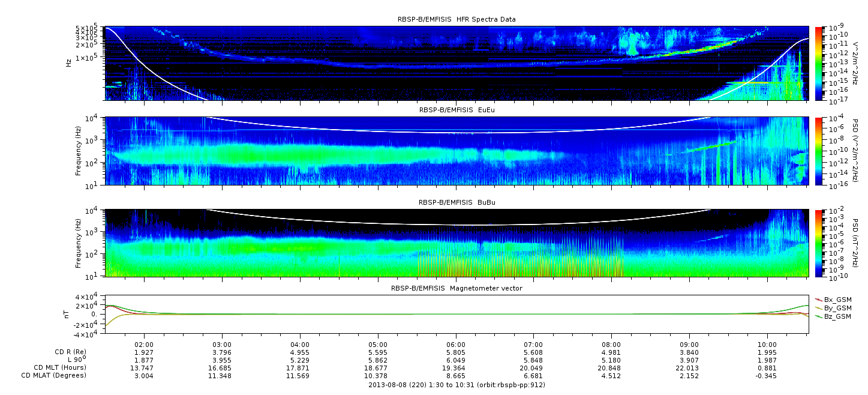Click the nT axis label on magnetometer plot
The width and height of the screenshot is (868, 395).
[68, 314]
